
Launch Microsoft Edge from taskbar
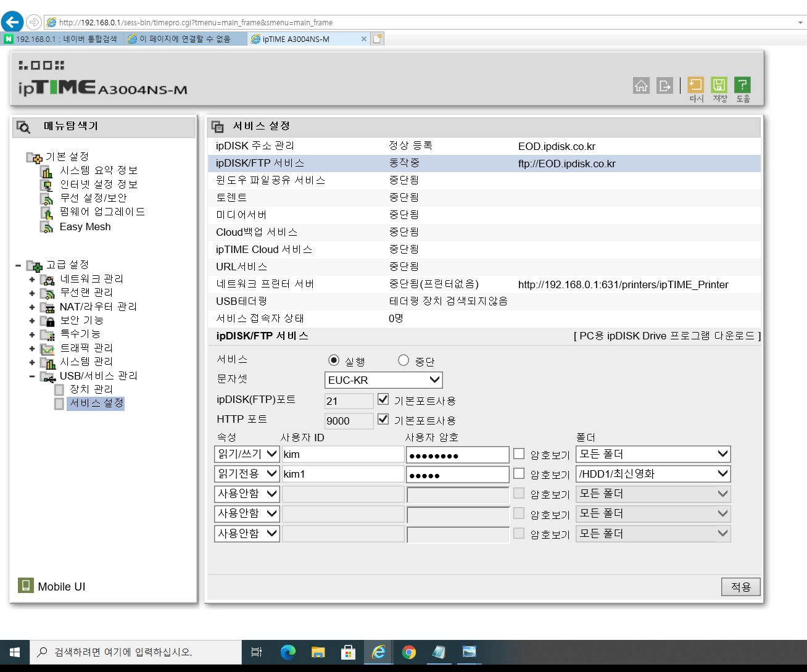click(288, 652)
